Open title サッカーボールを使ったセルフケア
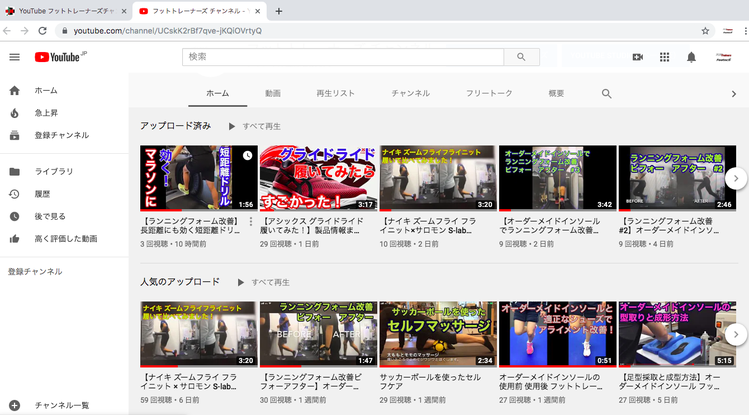749x415 pixels. click(430, 382)
